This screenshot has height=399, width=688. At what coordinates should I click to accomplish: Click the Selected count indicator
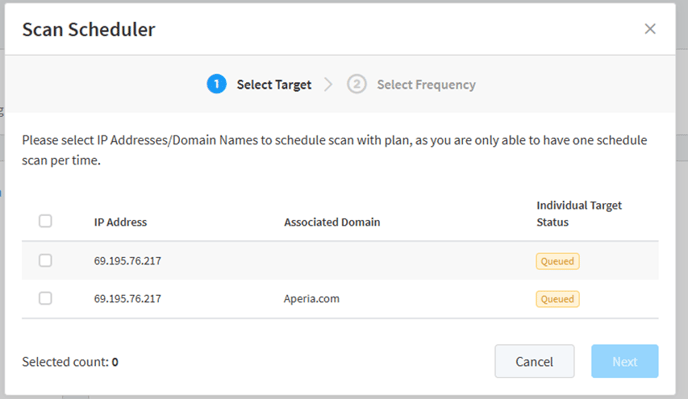70,362
